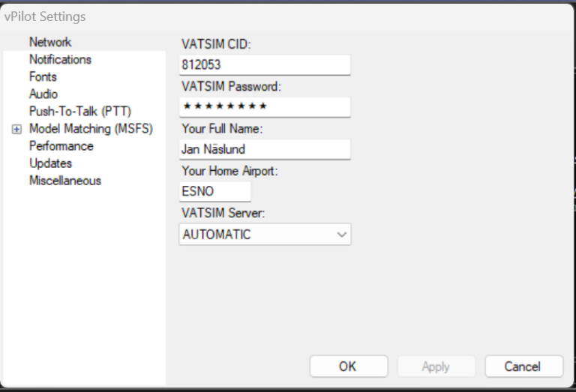Click the Your Full Name text box

click(265, 149)
